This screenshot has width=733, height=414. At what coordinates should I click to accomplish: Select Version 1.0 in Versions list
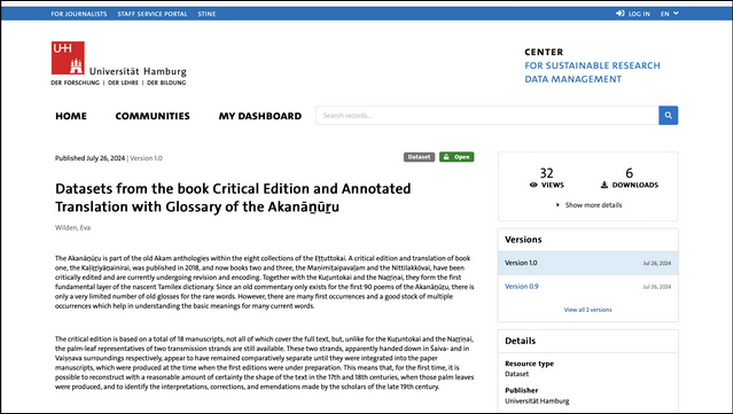[522, 263]
